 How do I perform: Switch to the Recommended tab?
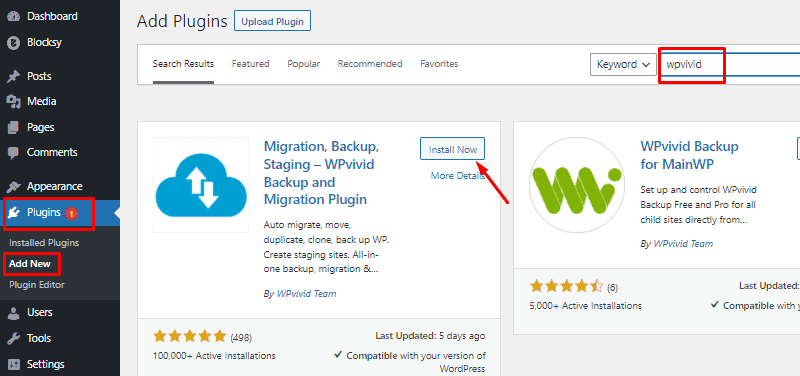[370, 64]
